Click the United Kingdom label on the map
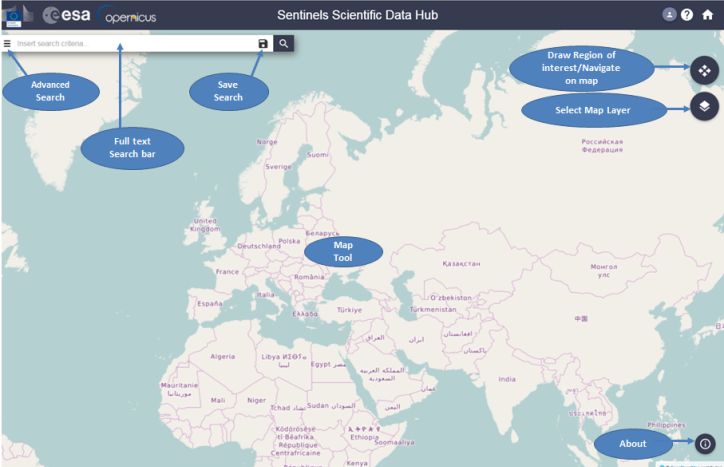 coord(205,225)
